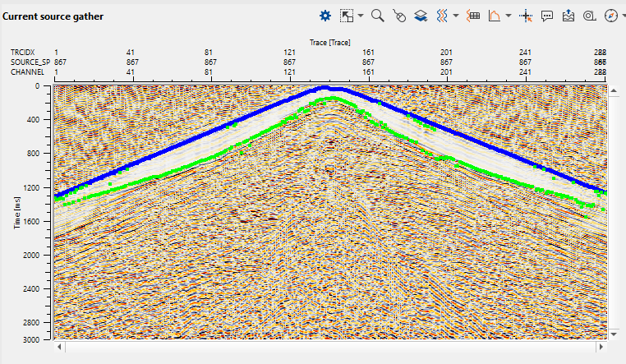Open the layers stack icon
This screenshot has width=626, height=364.
tap(420, 16)
